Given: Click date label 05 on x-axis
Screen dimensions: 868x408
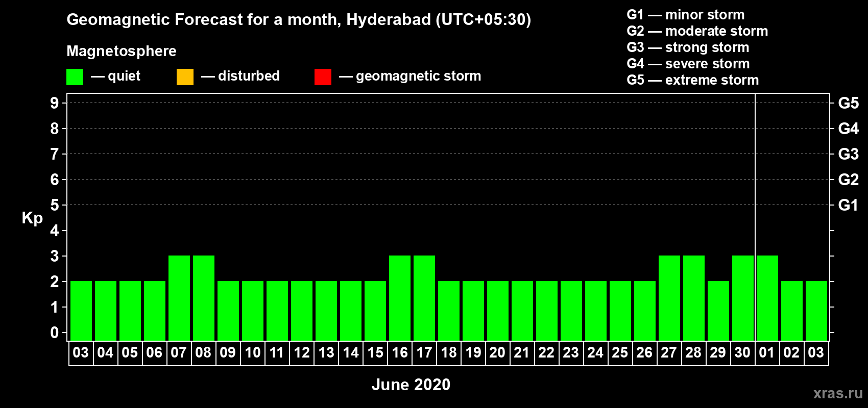Looking at the screenshot, I should [x=130, y=353].
